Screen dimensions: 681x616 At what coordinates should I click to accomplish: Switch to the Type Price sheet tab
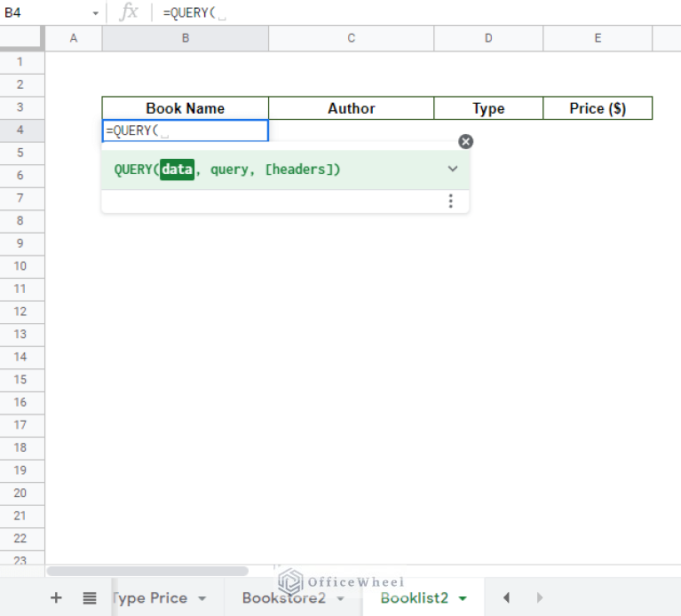150,598
